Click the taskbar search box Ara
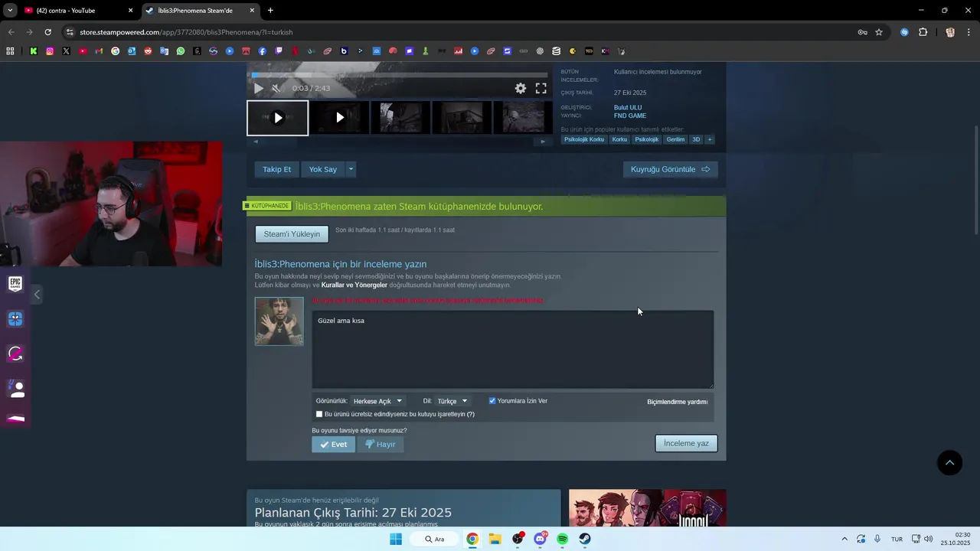Image resolution: width=980 pixels, height=551 pixels. (x=434, y=539)
